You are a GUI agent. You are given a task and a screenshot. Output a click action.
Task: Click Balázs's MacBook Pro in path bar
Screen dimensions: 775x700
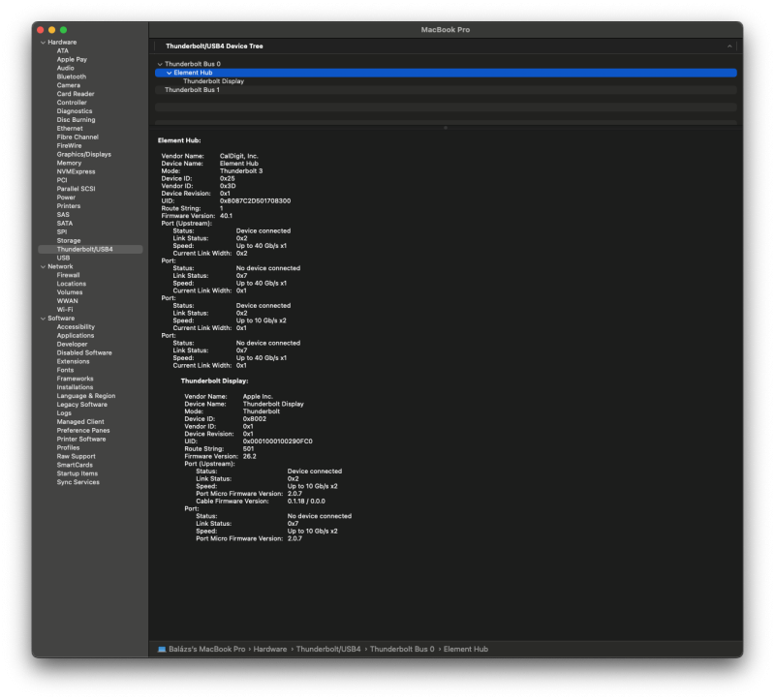[x=206, y=649]
